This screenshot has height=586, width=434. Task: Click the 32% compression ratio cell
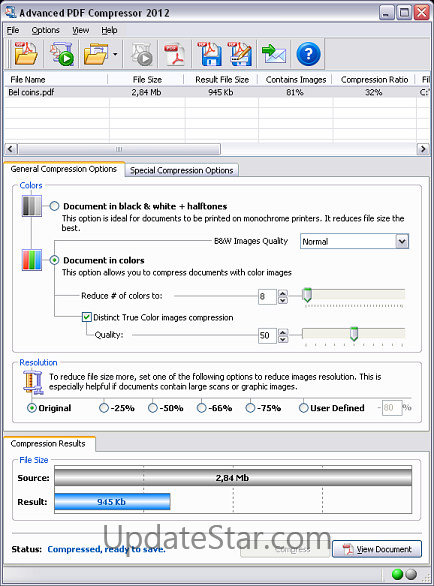pyautogui.click(x=373, y=92)
